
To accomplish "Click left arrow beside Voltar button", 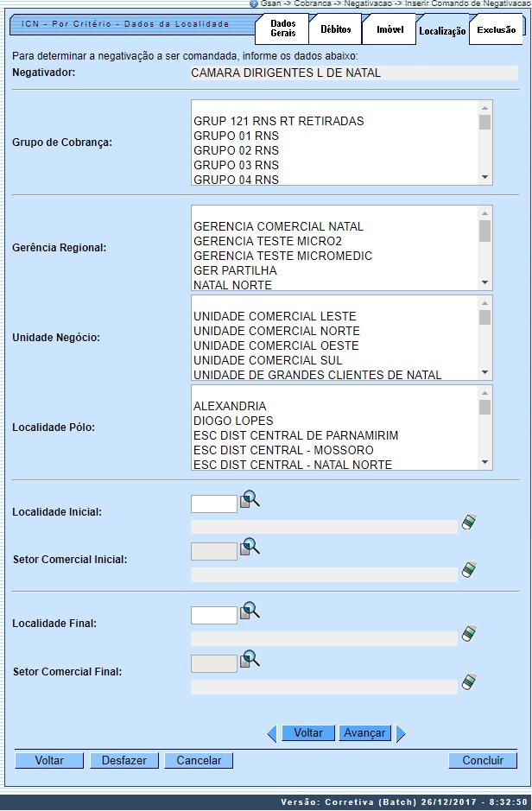I will click(273, 733).
